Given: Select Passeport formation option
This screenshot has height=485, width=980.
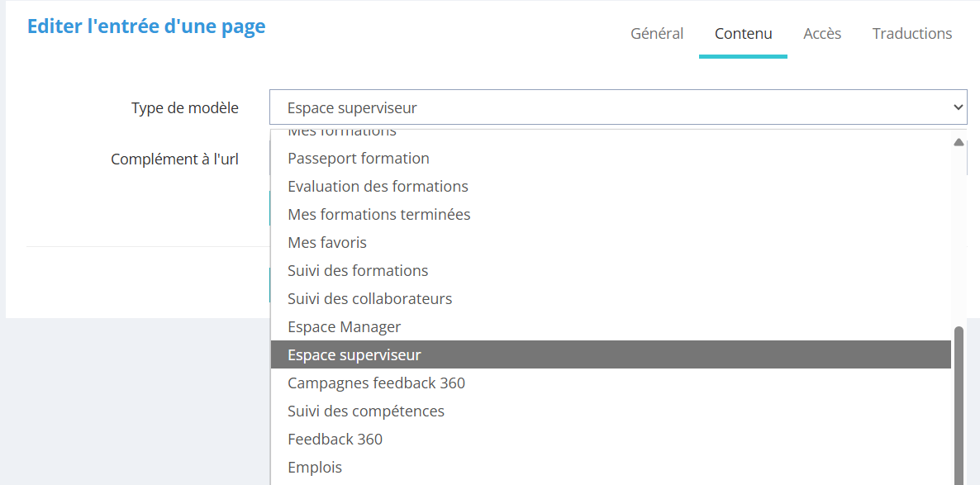Looking at the screenshot, I should 359,159.
